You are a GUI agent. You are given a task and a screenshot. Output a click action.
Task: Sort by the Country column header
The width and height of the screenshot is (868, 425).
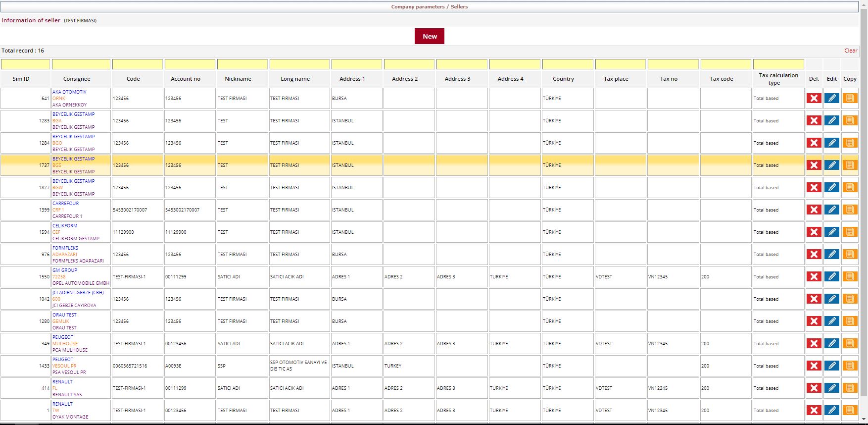[x=563, y=79]
